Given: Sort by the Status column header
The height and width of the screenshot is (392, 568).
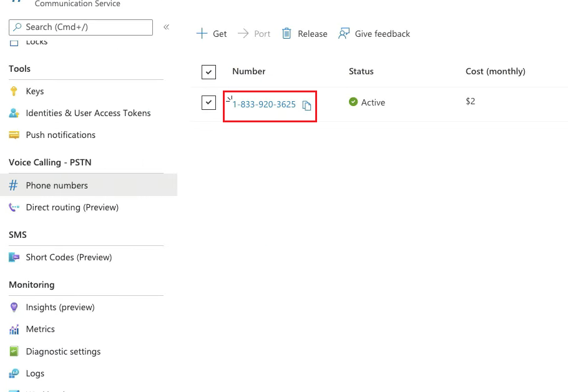Looking at the screenshot, I should tap(361, 71).
